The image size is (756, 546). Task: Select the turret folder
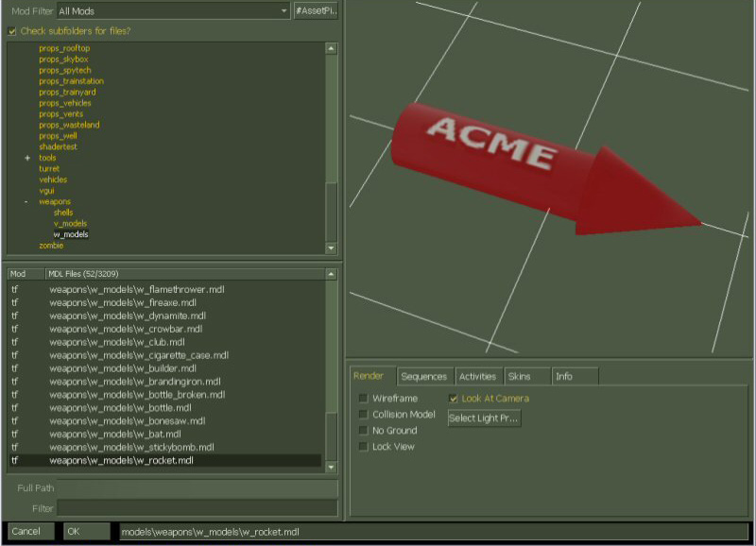[49, 169]
